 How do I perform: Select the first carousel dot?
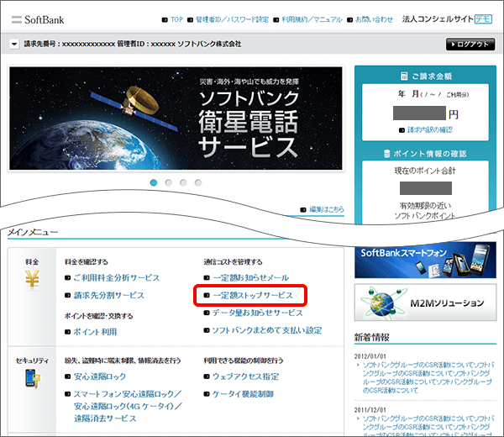coord(154,182)
